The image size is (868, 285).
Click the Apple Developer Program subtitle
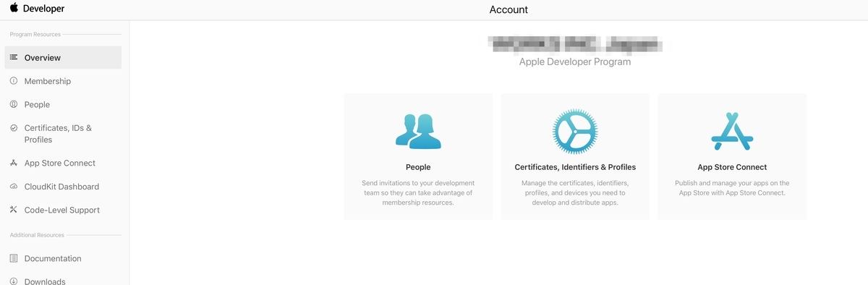pyautogui.click(x=575, y=62)
